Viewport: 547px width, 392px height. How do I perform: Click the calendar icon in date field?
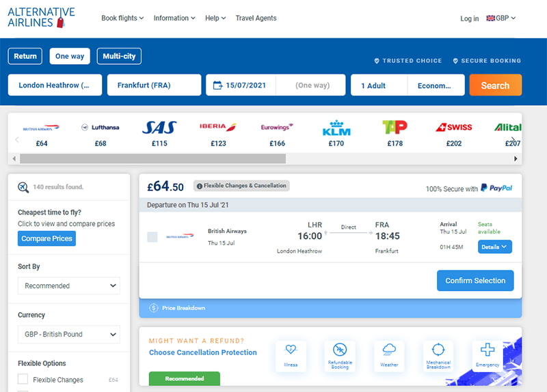point(217,85)
